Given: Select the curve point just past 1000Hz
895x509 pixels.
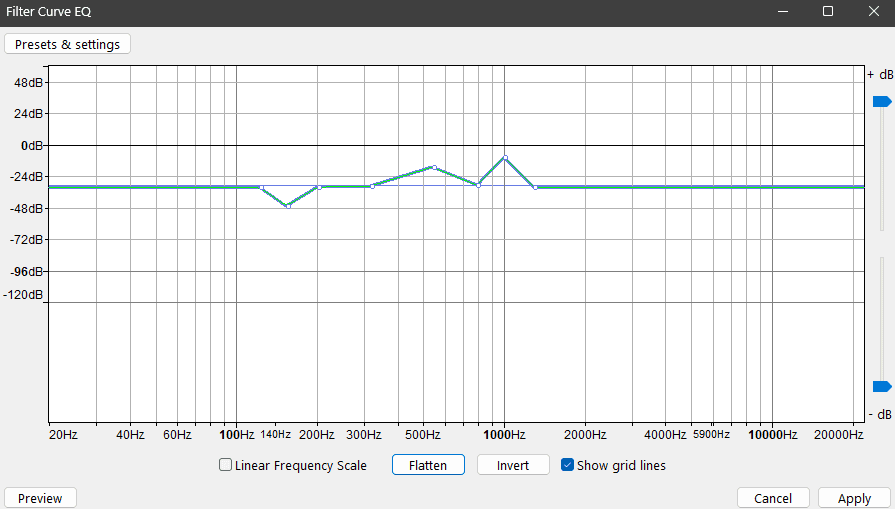Looking at the screenshot, I should (535, 188).
